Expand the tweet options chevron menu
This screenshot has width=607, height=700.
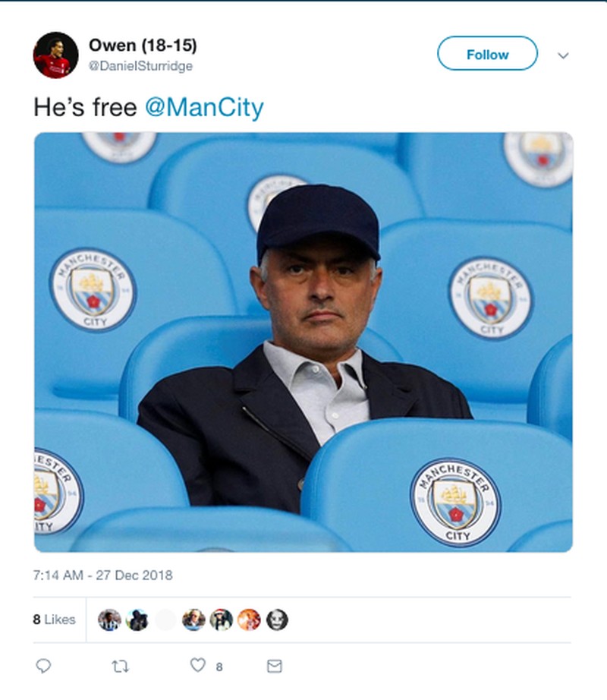point(563,55)
